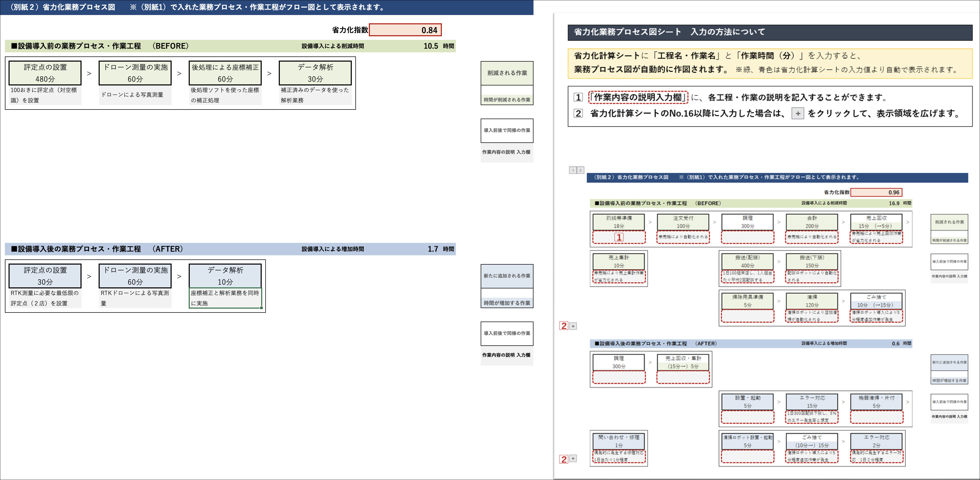Click the sample box 注文受付 100分
Screen dimensions: 980x480
683,222
